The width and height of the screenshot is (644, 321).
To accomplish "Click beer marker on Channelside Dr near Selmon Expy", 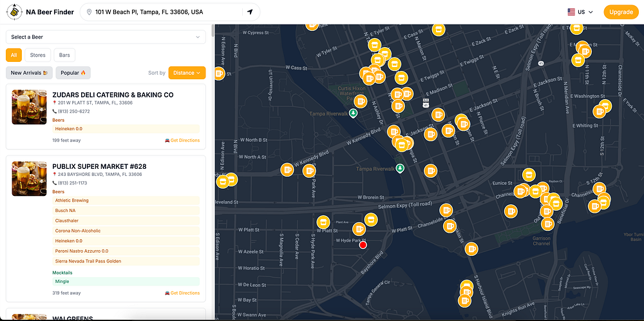I will [446, 210].
